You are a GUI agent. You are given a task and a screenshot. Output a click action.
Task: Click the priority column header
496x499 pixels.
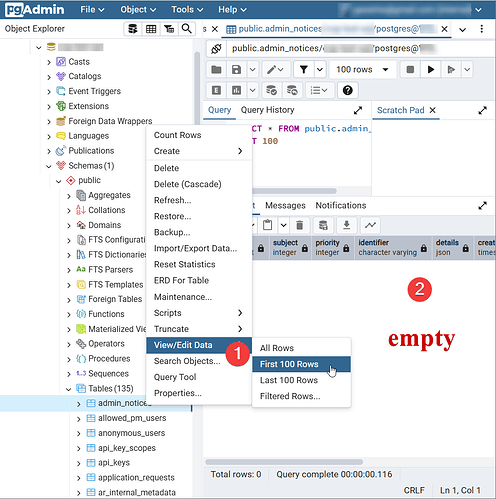coord(333,248)
